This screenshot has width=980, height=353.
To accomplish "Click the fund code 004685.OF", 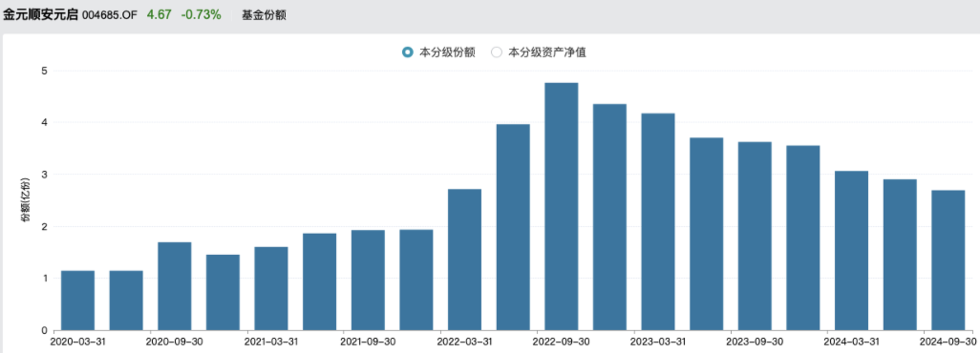I will [x=109, y=15].
